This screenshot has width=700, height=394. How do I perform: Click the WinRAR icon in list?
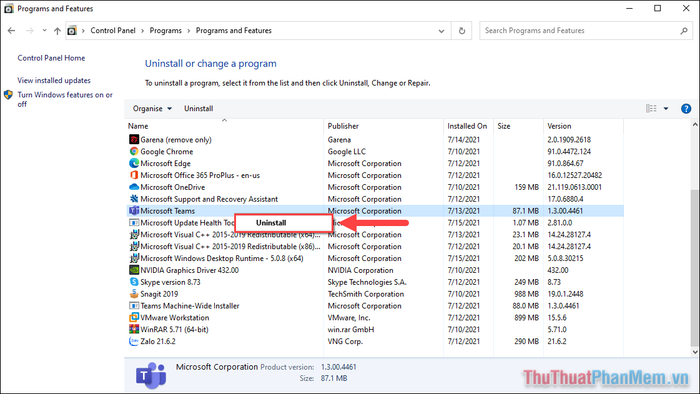tap(133, 329)
